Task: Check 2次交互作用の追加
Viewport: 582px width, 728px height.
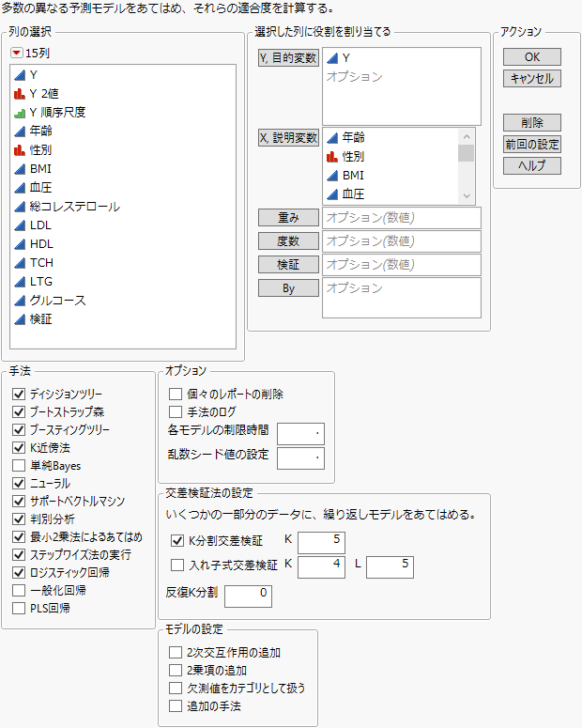Action: 176,653
